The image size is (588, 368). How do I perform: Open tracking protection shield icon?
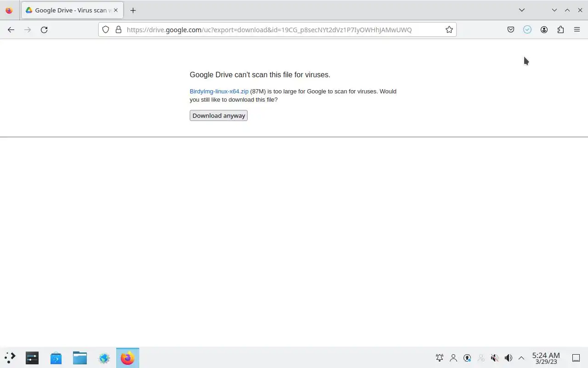pyautogui.click(x=106, y=29)
